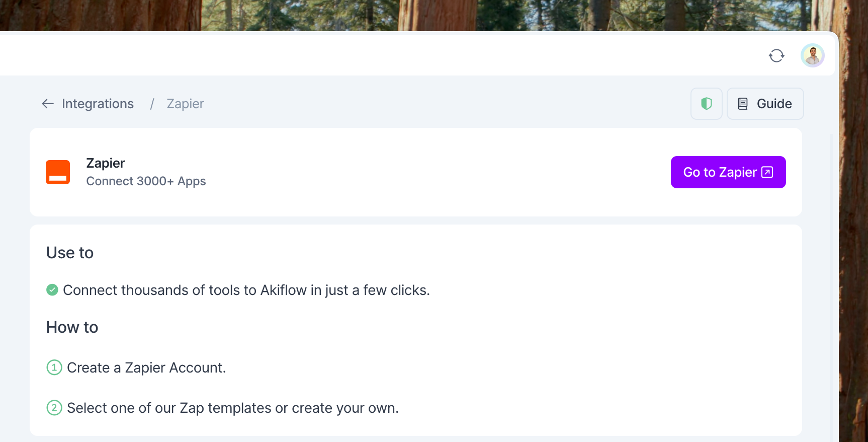This screenshot has height=442, width=868.
Task: Select the Zapier breadcrumb item
Action: pos(185,104)
